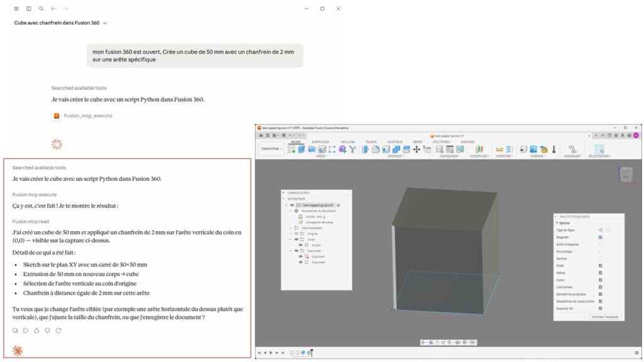Select the Measure tool in Inspecter
The width and height of the screenshot is (644, 362).
[499, 150]
